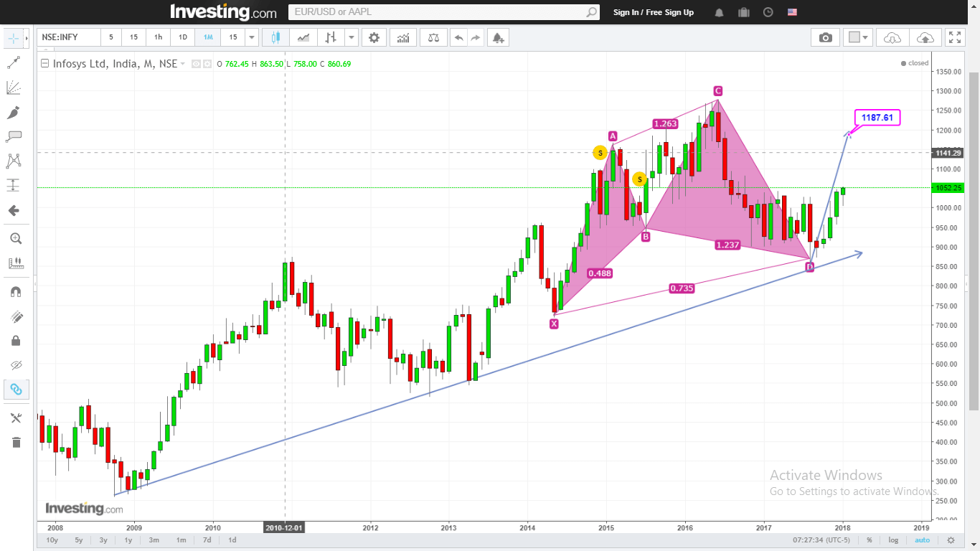
Task: Remove drawings with the trash icon
Action: pyautogui.click(x=16, y=442)
